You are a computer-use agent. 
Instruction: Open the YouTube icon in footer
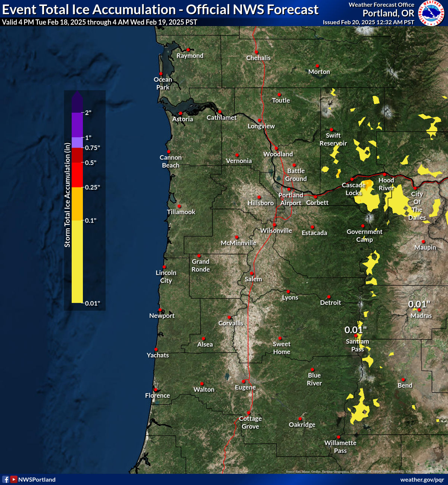point(14,479)
